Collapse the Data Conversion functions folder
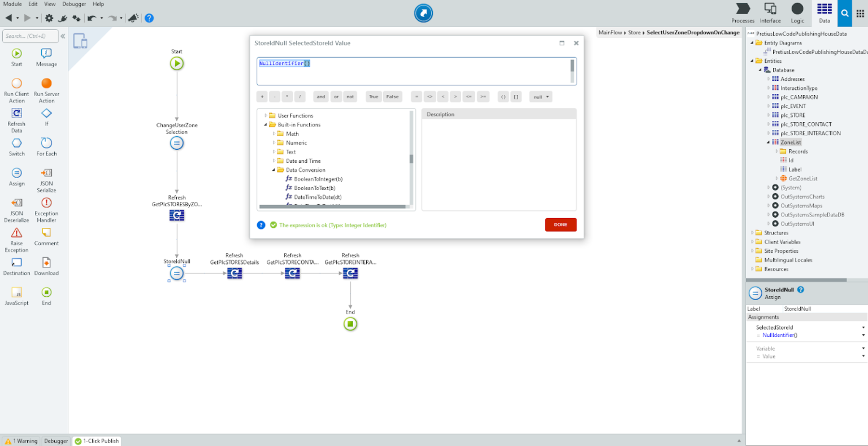The height and width of the screenshot is (446, 868). pos(273,170)
